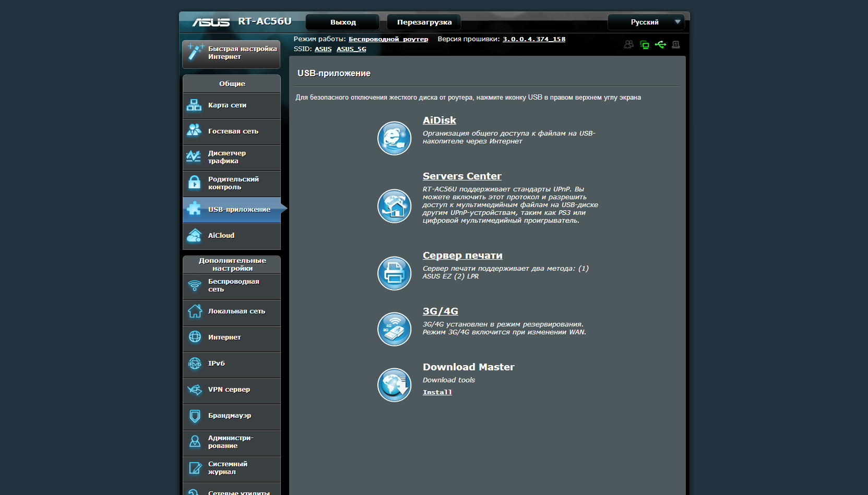Open Администрирование settings item

click(232, 443)
